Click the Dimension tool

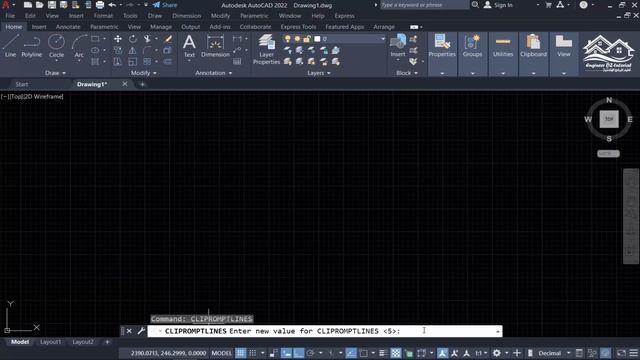(215, 46)
